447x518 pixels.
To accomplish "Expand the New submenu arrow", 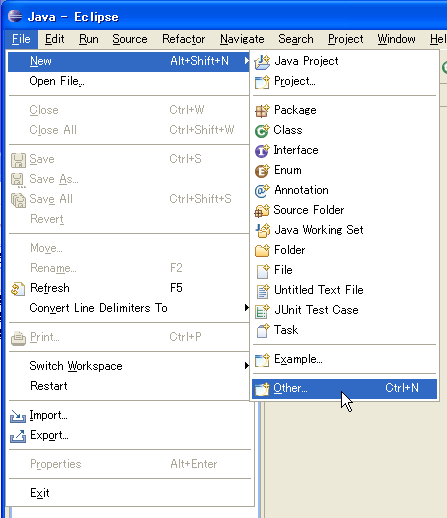I will click(x=246, y=61).
